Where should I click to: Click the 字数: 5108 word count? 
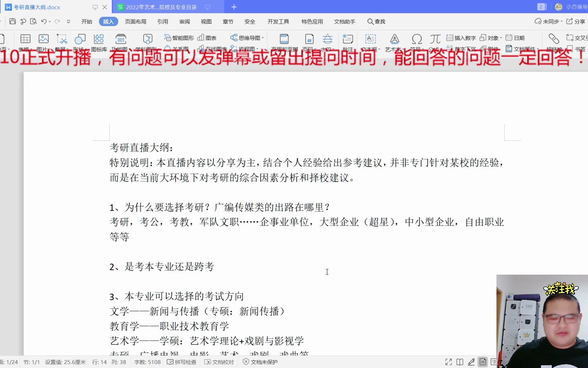pos(147,362)
